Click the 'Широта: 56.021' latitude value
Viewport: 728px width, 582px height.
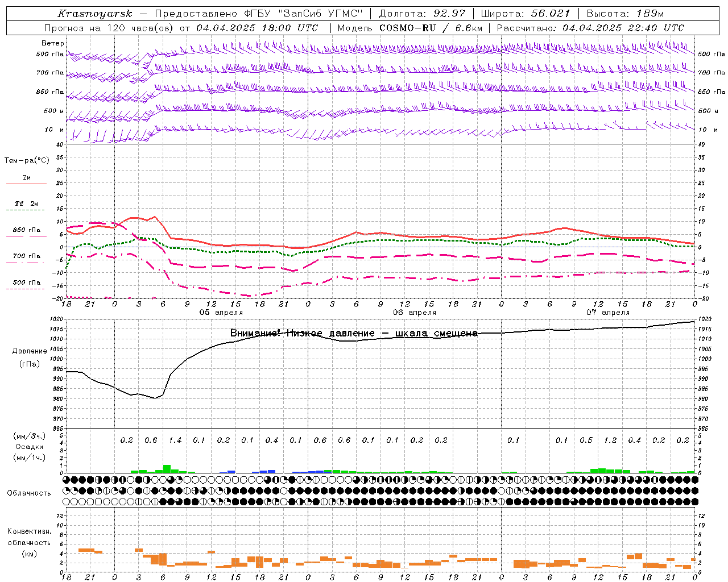[525, 14]
